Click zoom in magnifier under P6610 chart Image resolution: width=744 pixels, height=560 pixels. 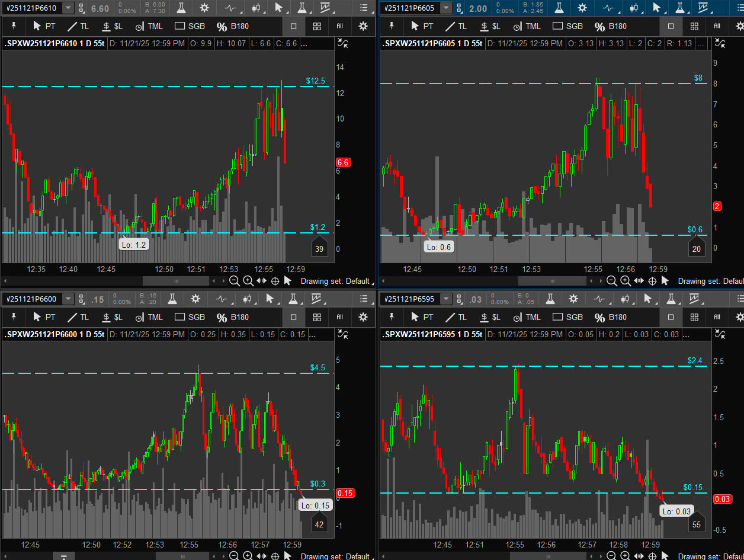248,281
